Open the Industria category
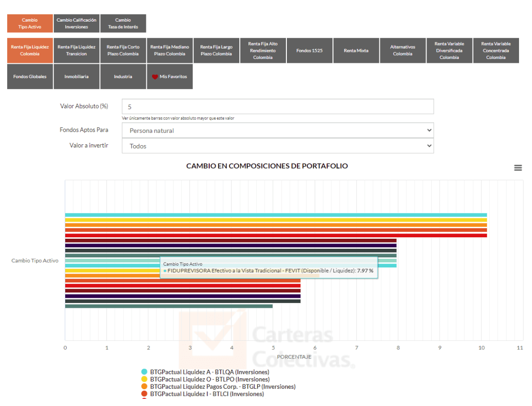The height and width of the screenshot is (406, 532). tap(123, 77)
